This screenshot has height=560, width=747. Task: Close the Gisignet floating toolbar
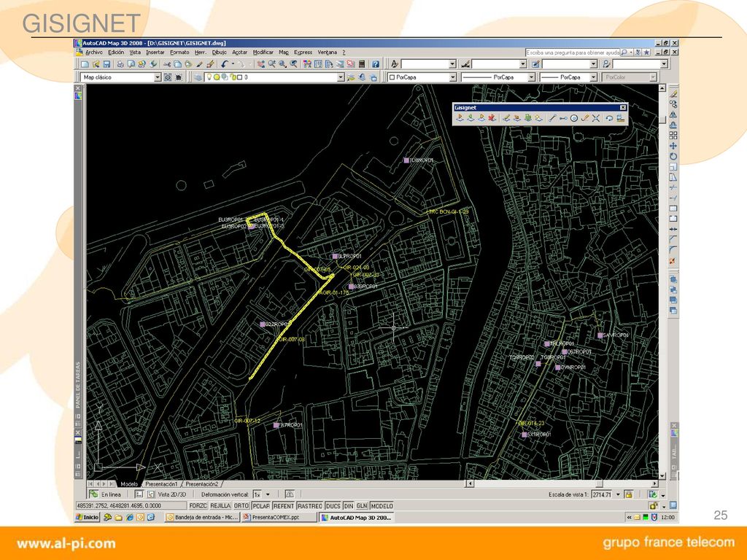(x=623, y=108)
